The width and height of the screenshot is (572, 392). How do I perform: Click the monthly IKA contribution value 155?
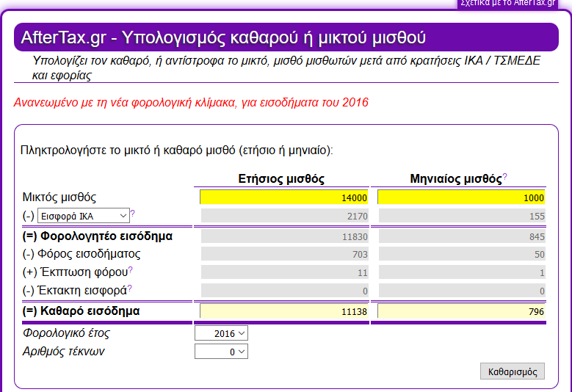click(x=462, y=217)
